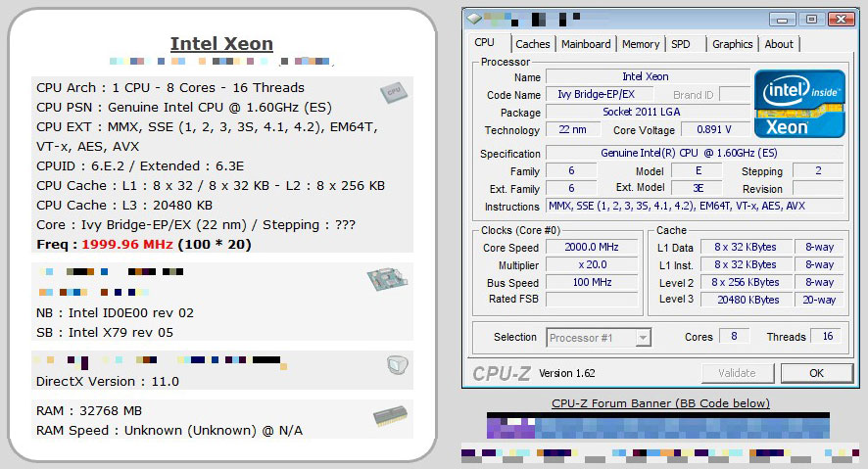The width and height of the screenshot is (868, 469).
Task: Click the CPU Cache L3 20480 KB line
Action: pos(124,206)
